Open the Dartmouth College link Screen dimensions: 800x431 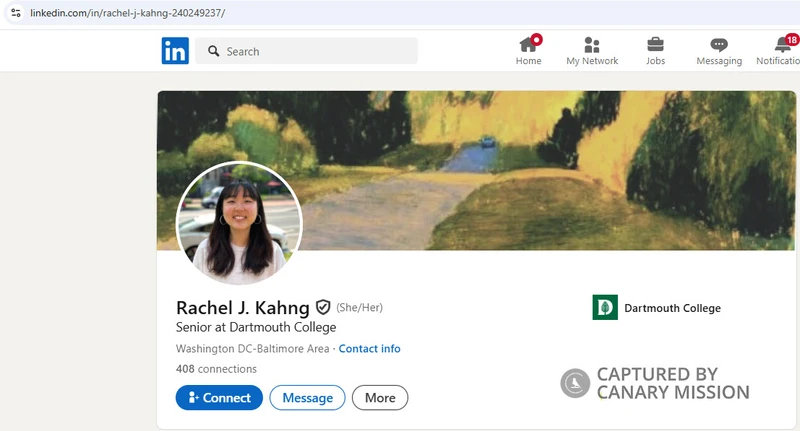[x=672, y=308]
